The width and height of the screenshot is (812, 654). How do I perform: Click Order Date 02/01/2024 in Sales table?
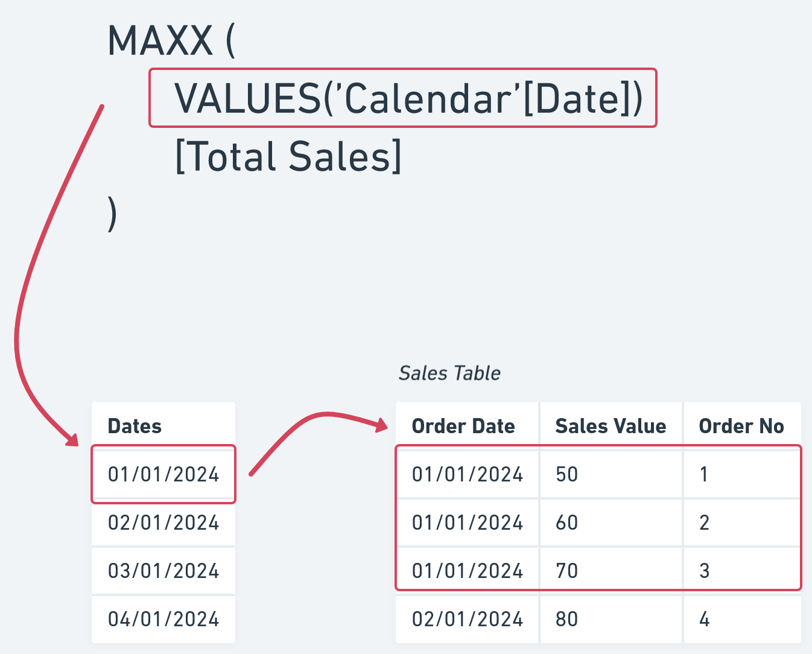(467, 619)
